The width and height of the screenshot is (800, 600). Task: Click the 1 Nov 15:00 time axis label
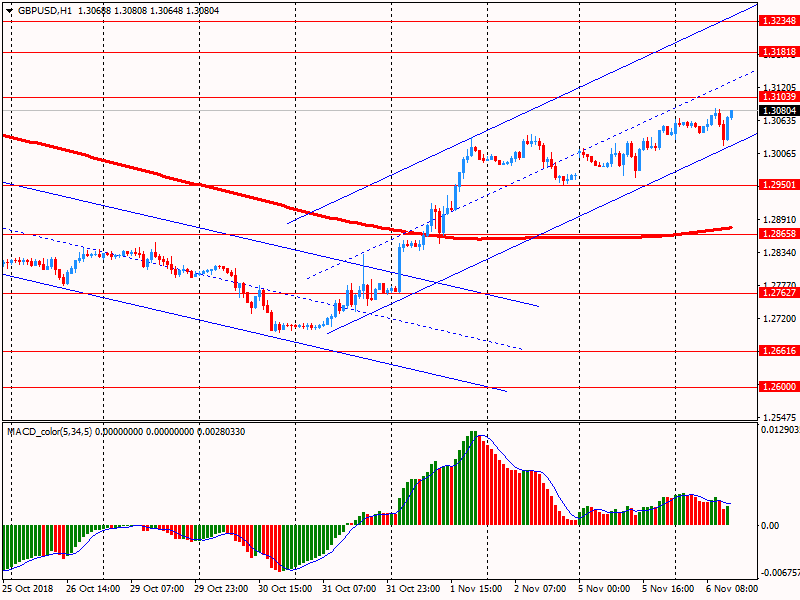(476, 588)
